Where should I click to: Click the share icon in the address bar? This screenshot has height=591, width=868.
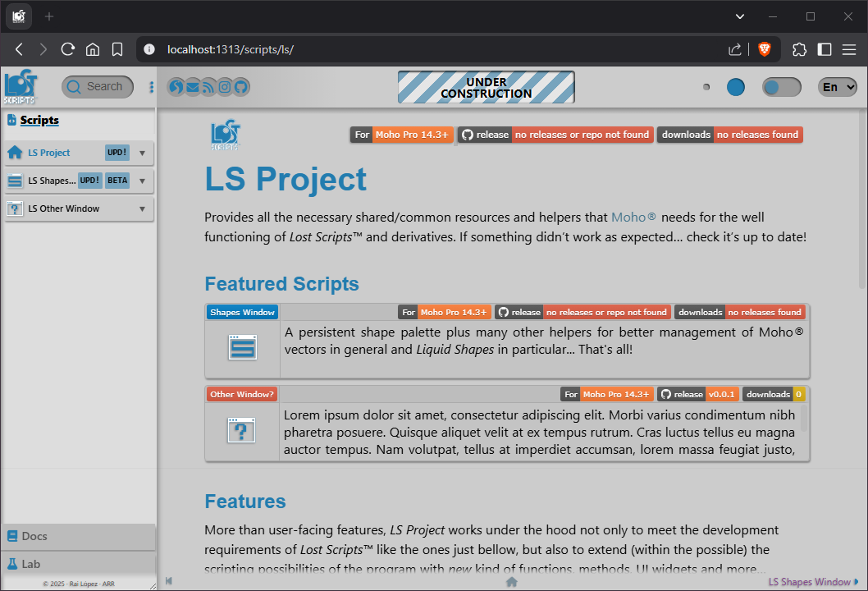click(x=734, y=49)
